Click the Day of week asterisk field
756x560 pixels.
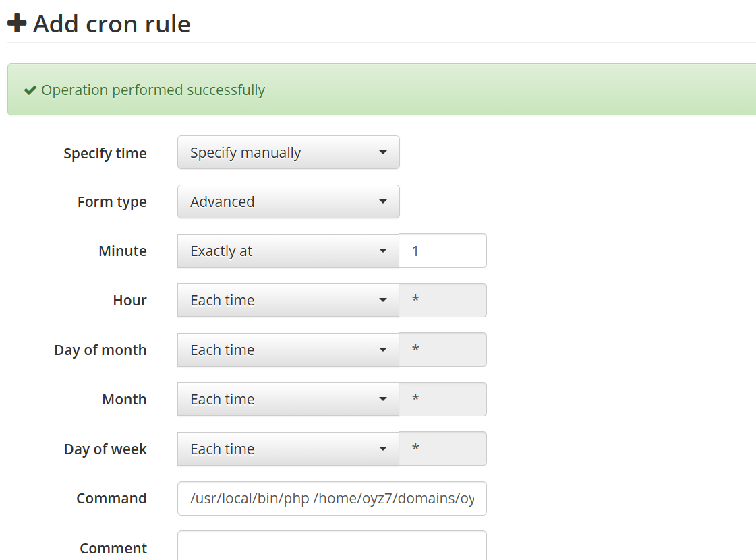(x=442, y=449)
